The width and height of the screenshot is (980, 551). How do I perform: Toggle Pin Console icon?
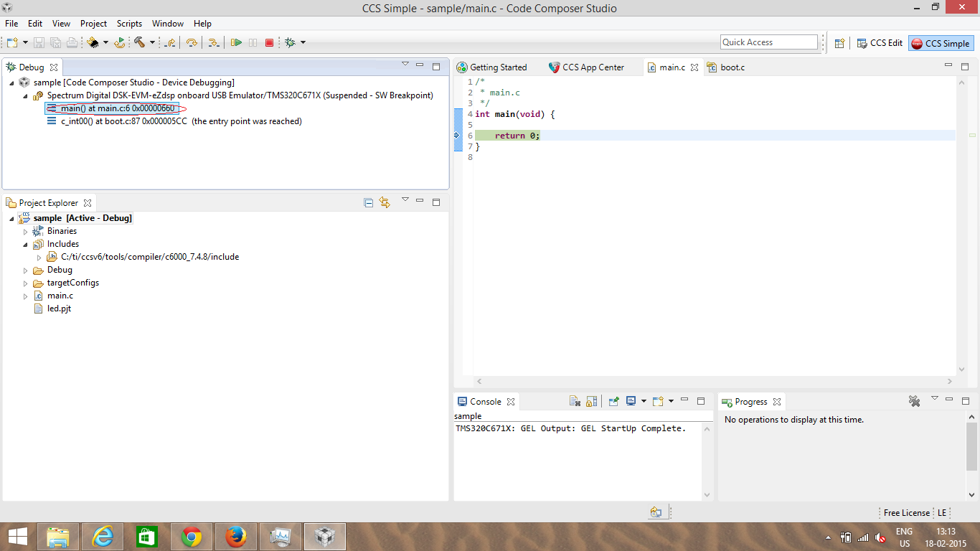click(614, 402)
